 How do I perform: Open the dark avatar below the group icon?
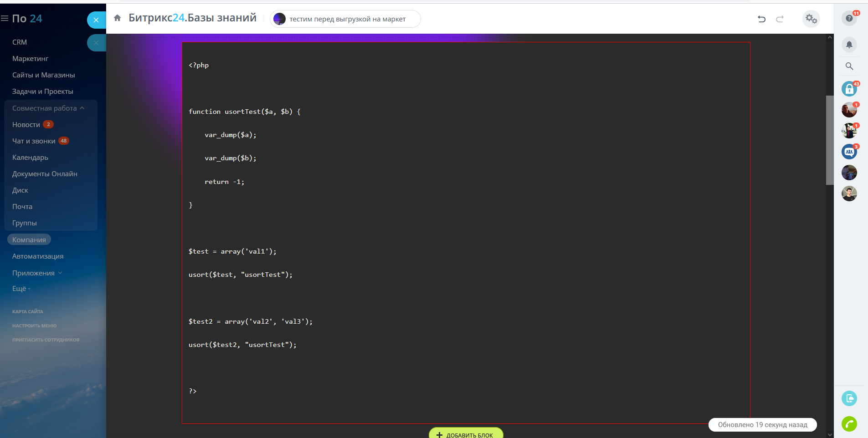[849, 173]
